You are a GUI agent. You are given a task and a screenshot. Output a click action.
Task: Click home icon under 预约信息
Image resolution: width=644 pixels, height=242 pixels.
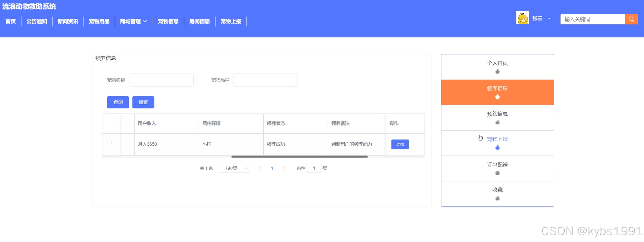point(497,122)
